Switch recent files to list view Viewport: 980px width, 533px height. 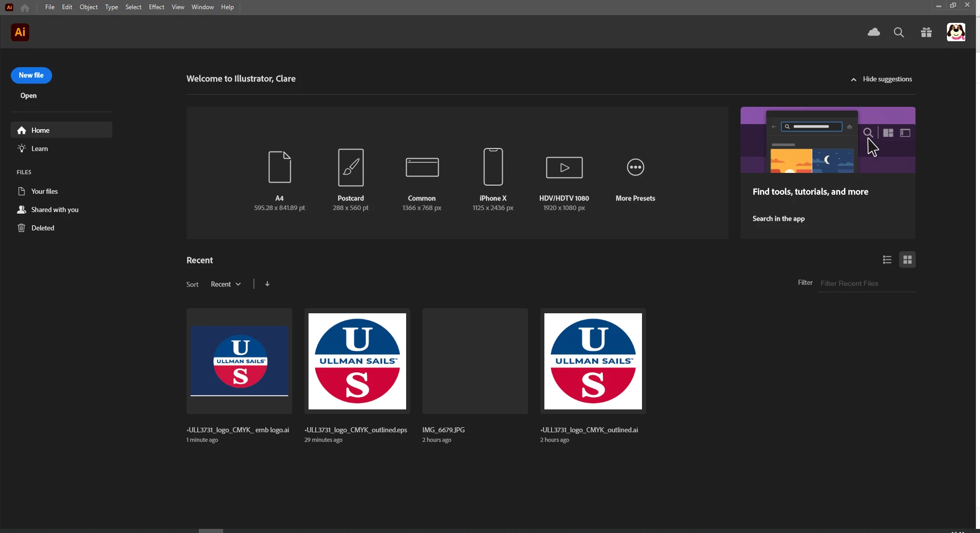pyautogui.click(x=887, y=260)
